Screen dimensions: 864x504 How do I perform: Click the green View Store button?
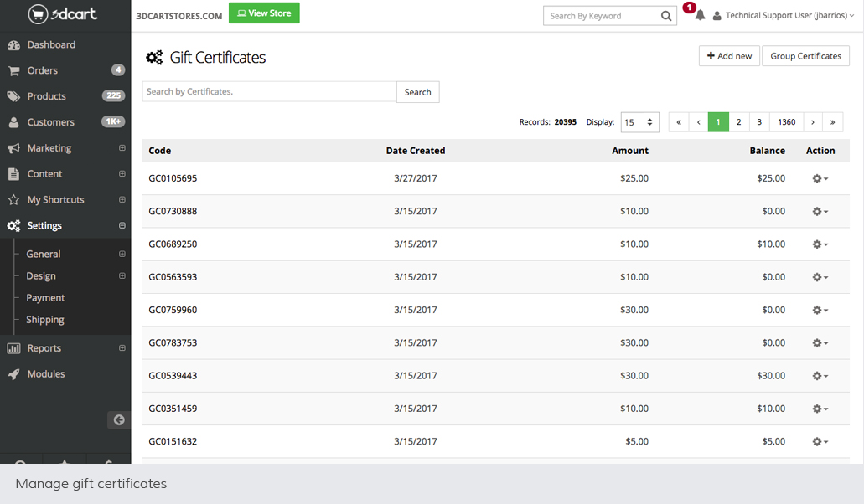pyautogui.click(x=264, y=13)
